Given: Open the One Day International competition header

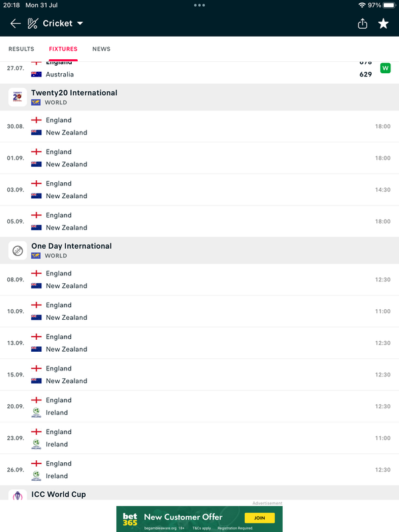Looking at the screenshot, I should (x=199, y=251).
